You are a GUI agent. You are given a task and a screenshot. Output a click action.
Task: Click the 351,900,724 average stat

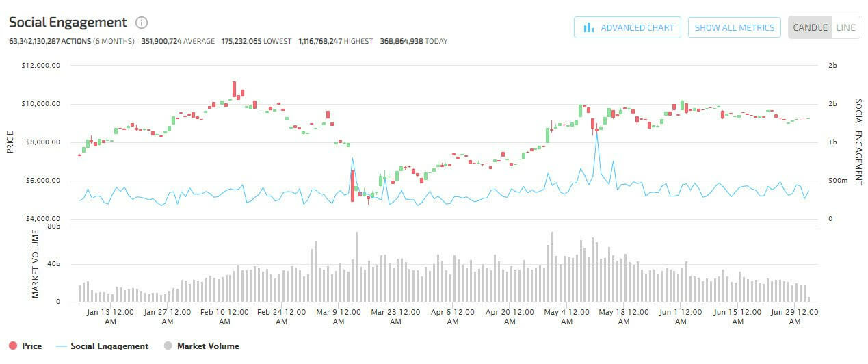[x=178, y=41]
